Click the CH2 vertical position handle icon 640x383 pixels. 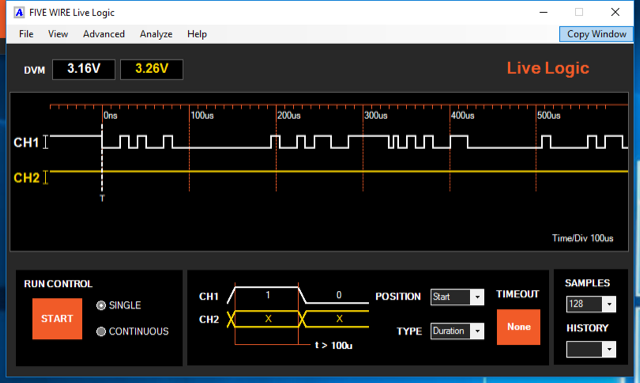[x=46, y=177]
